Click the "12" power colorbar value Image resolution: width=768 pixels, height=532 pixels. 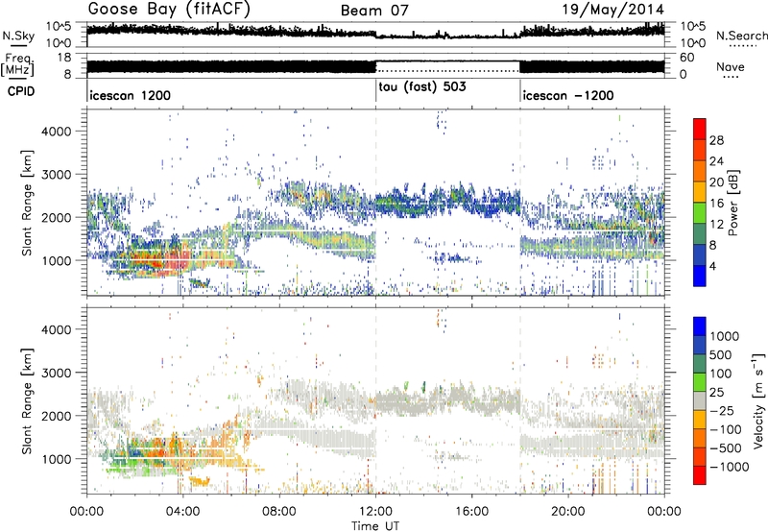coord(716,225)
